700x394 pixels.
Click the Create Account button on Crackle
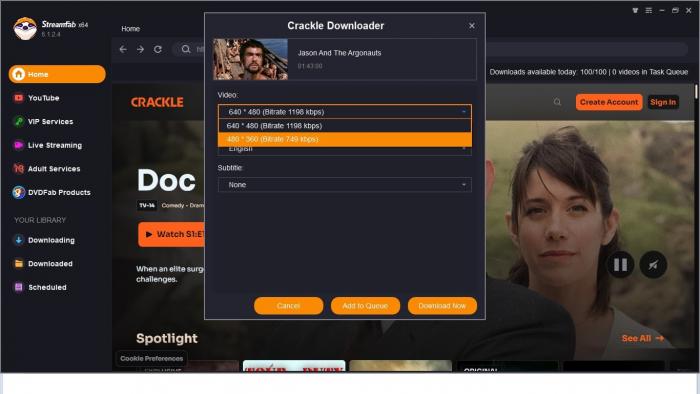609,102
